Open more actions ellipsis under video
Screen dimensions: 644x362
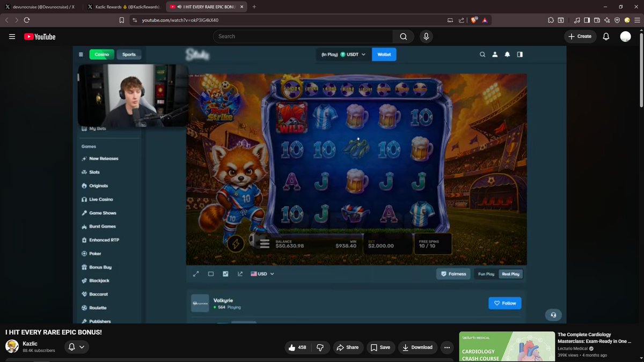447,348
